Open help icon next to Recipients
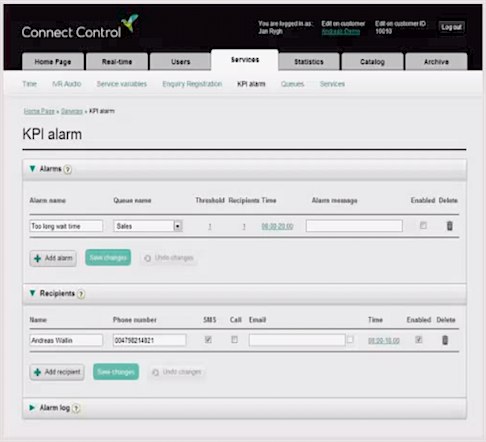The image size is (486, 442). coord(81,294)
